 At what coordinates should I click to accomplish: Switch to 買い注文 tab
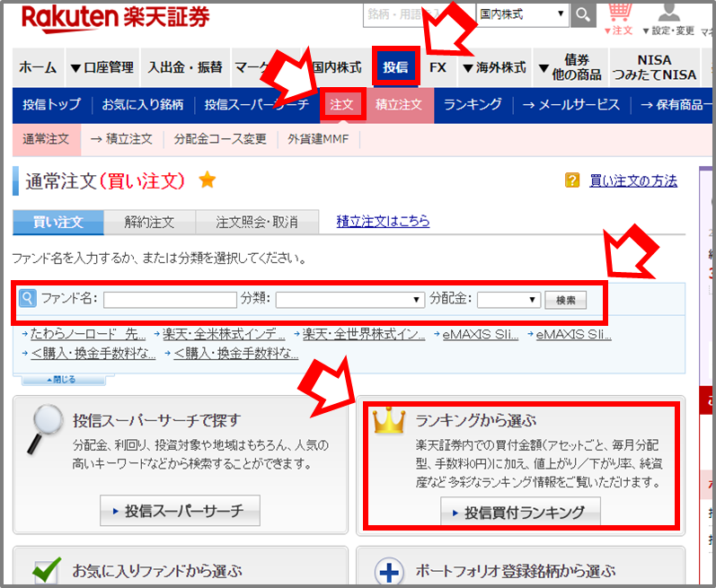click(58, 222)
